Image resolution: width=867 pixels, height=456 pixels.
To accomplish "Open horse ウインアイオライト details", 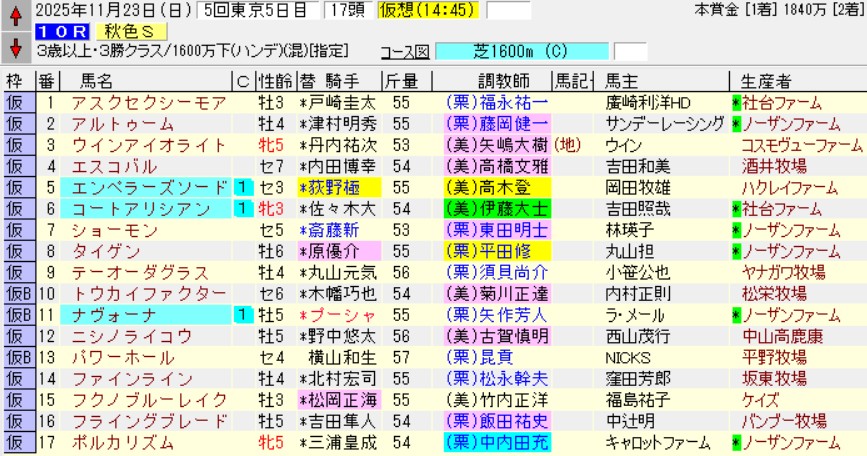I will [133, 145].
